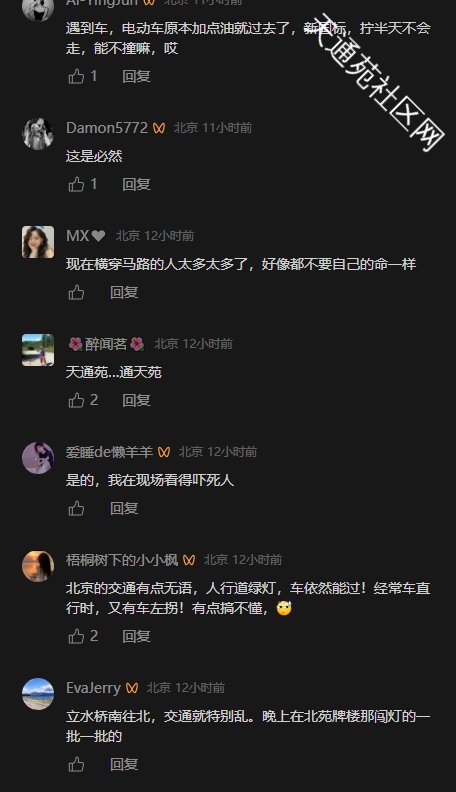456x792 pixels.
Task: Open MX's profile avatar
Action: pyautogui.click(x=38, y=242)
